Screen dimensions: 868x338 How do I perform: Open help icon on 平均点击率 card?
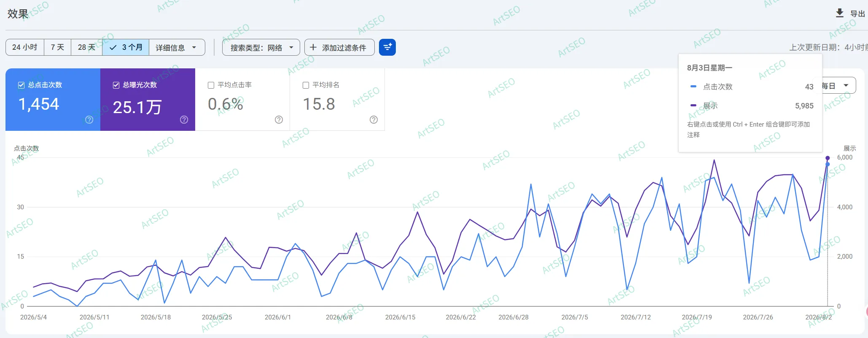pos(279,120)
